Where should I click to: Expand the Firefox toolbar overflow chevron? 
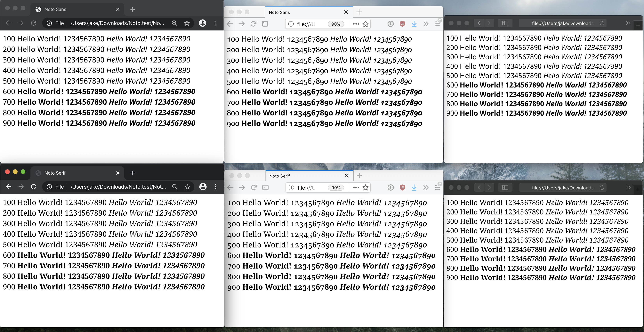click(426, 24)
